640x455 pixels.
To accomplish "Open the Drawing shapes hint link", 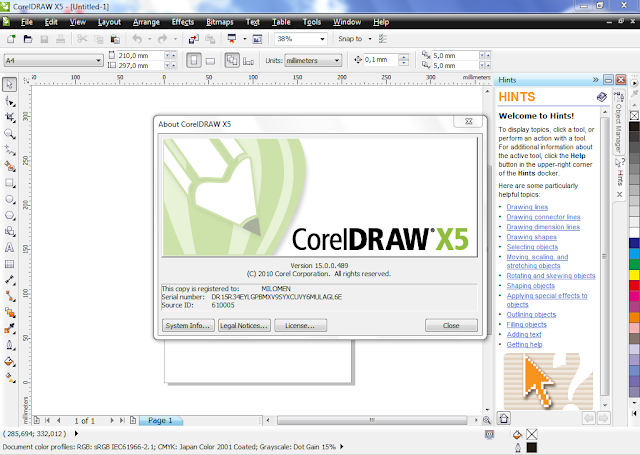I will [x=531, y=237].
